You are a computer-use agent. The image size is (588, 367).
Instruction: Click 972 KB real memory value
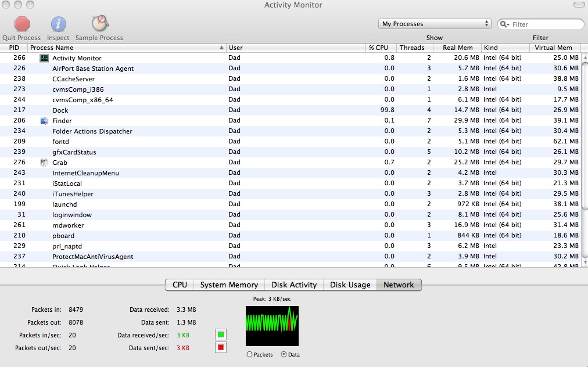[x=468, y=204]
